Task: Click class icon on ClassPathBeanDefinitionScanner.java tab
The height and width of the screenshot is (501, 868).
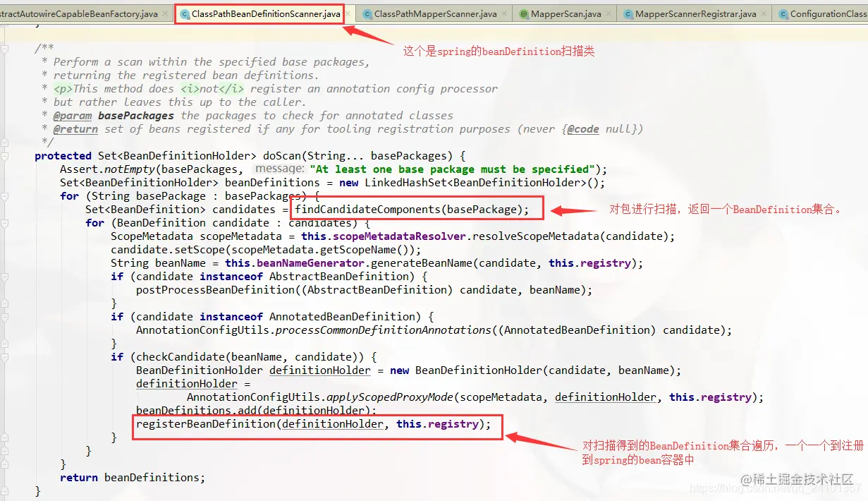Action: (185, 13)
